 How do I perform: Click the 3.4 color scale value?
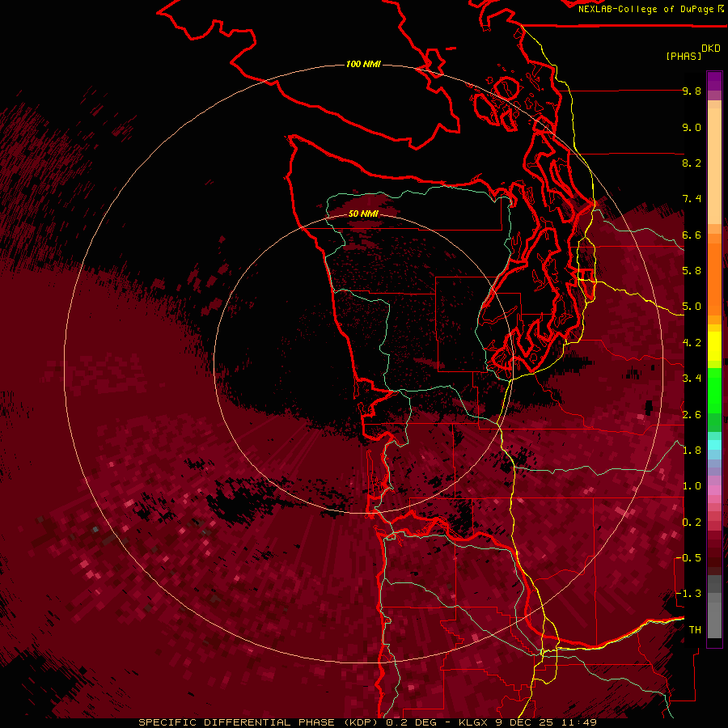pos(692,379)
